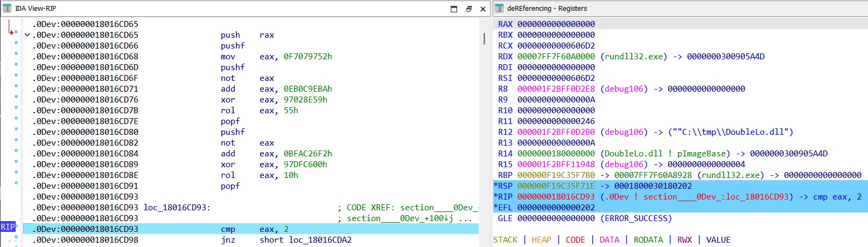Screen dimensions: 868x247
Task: Click the RDX register value 00007FF7F60A0000
Action: click(556, 57)
